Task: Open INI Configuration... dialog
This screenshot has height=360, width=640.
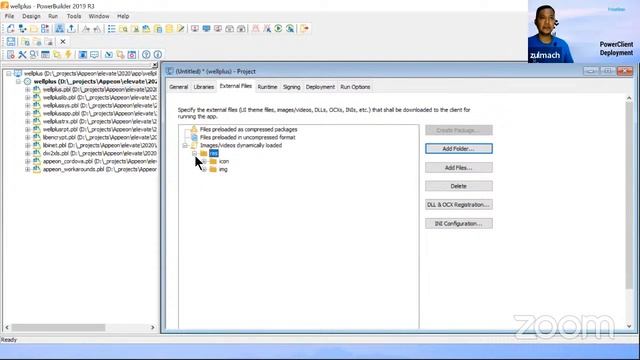Action: click(x=459, y=223)
